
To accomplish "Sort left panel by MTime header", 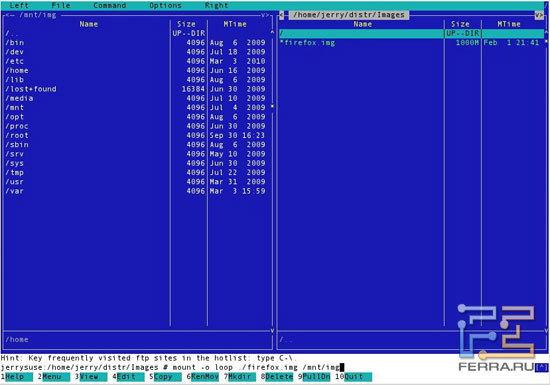I will pos(235,24).
